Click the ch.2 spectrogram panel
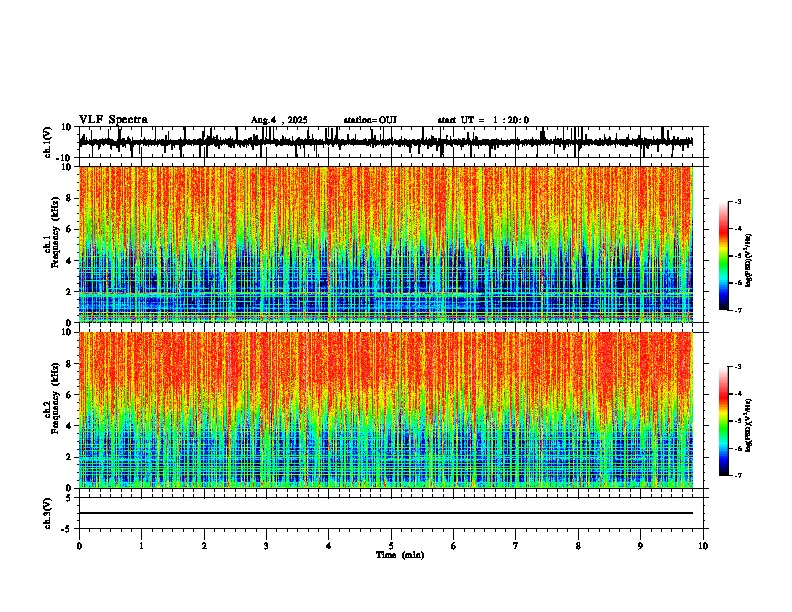792x612 pixels. (x=385, y=410)
